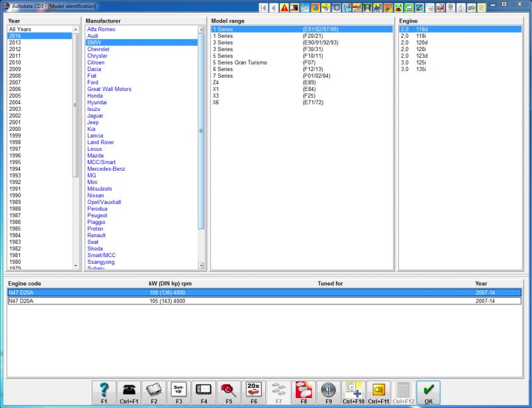Select Chevrolet in the Manufacturer list

[x=98, y=49]
